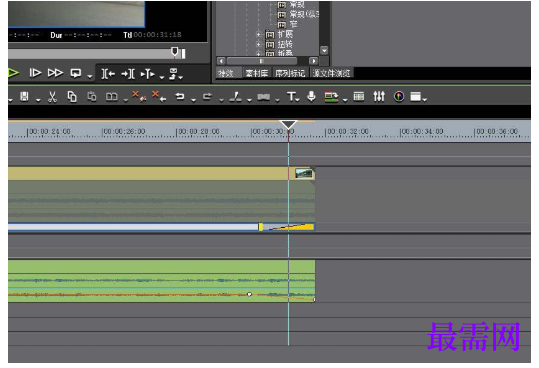Open the default transition dropdown
The width and height of the screenshot is (539, 368).
[277, 100]
